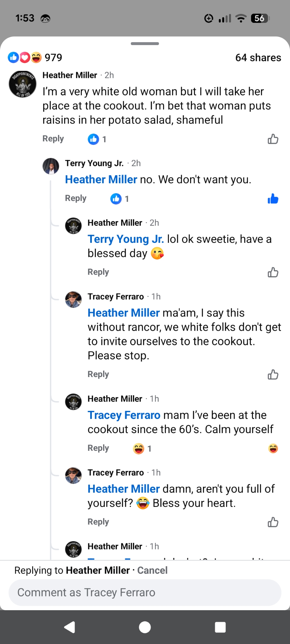290x644 pixels.
Task: View haha reaction count on "Calm yourself" reply
Action: coord(142,449)
